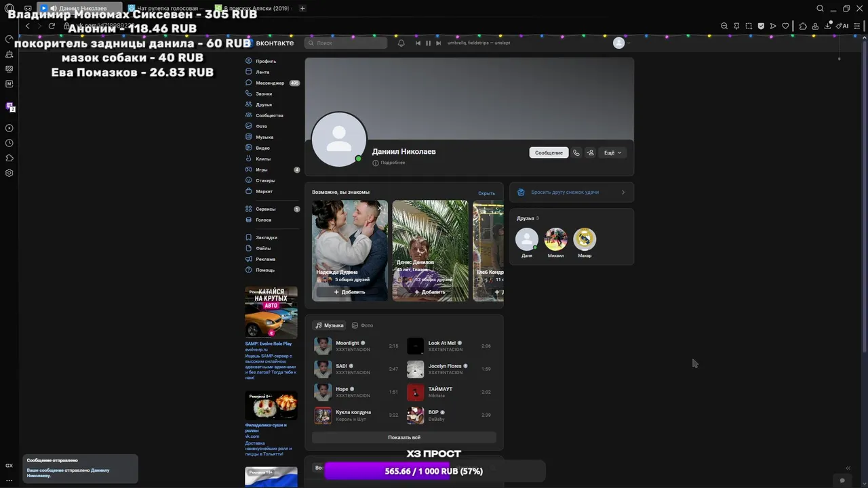Call Даниил Николаев with the phone icon
Viewport: 868px width, 488px height.
576,152
